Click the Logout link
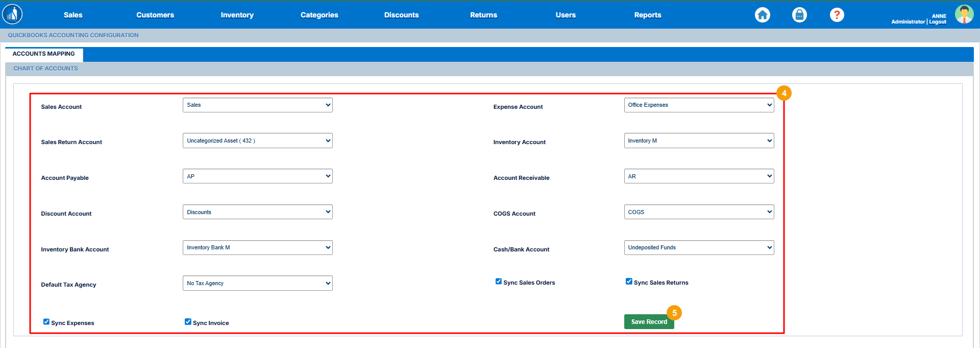 tap(938, 22)
